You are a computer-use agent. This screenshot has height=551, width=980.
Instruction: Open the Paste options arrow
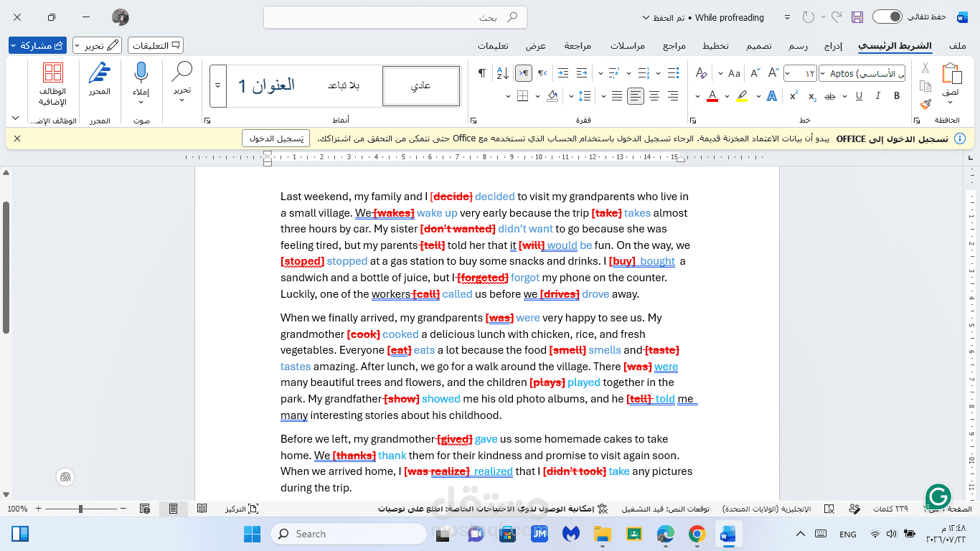tap(951, 103)
